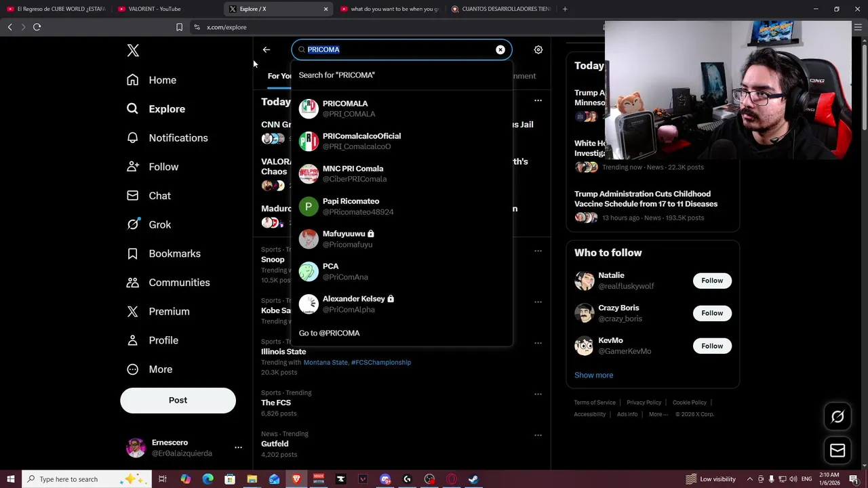Select PRIComalcalcoOficial account suggestion
The height and width of the screenshot is (488, 868).
pos(401,141)
